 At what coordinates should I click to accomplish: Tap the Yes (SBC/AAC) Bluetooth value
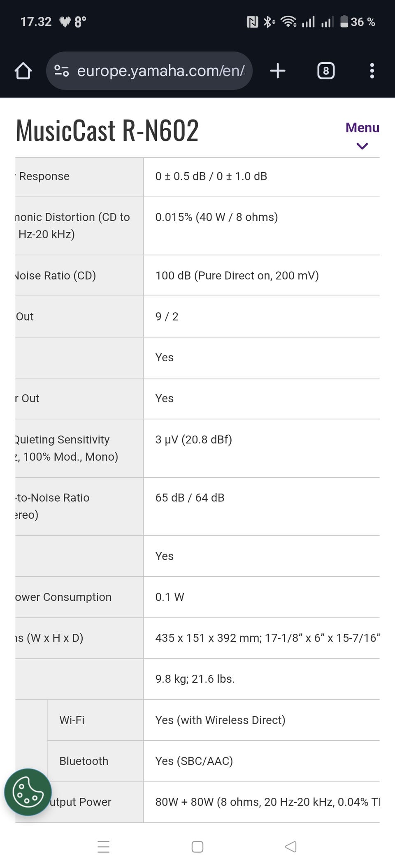pyautogui.click(x=194, y=761)
